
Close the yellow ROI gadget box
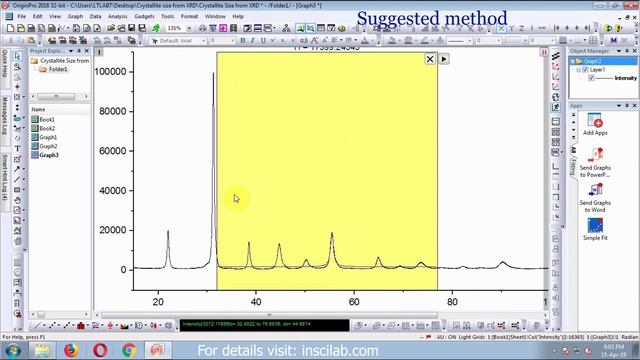430,59
